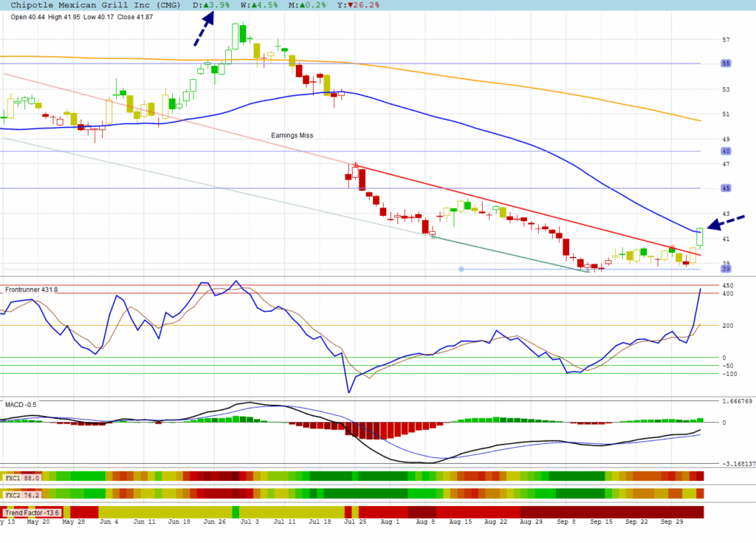756x543 pixels.
Task: Click the highlighted 45 price level marker
Action: tap(726, 188)
